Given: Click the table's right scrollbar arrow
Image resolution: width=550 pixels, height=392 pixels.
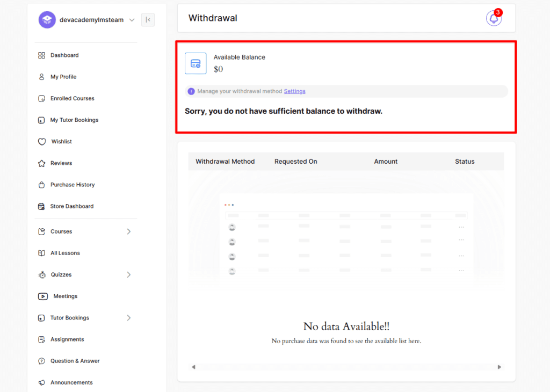Looking at the screenshot, I should tap(498, 367).
